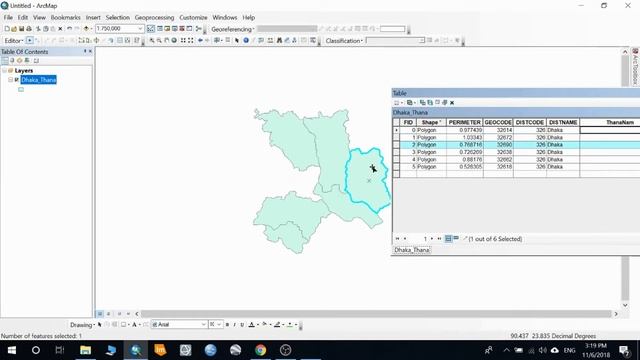Undo the last action
This screenshot has width=640, height=360.
tap(69, 29)
